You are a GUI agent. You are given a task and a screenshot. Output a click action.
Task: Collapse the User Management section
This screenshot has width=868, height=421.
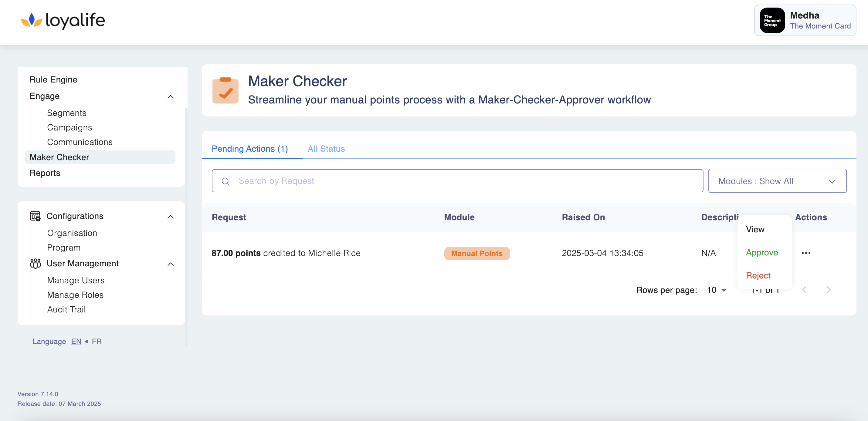click(x=171, y=264)
